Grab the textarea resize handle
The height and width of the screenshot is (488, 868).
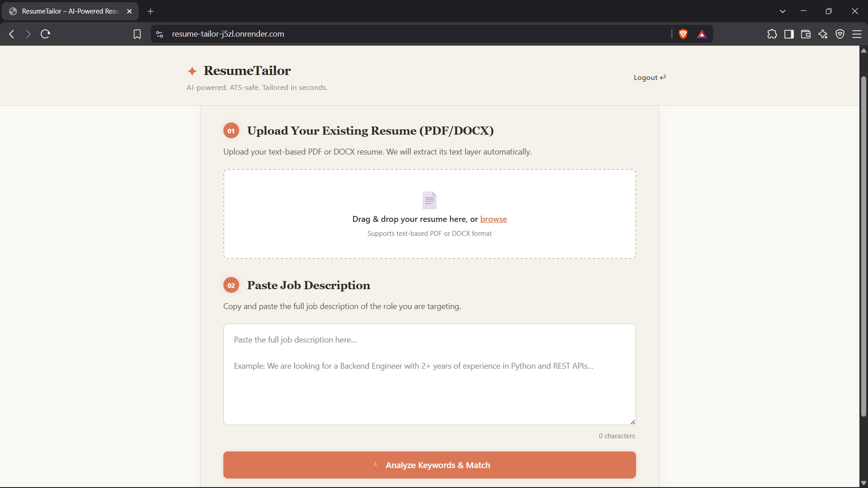point(632,422)
